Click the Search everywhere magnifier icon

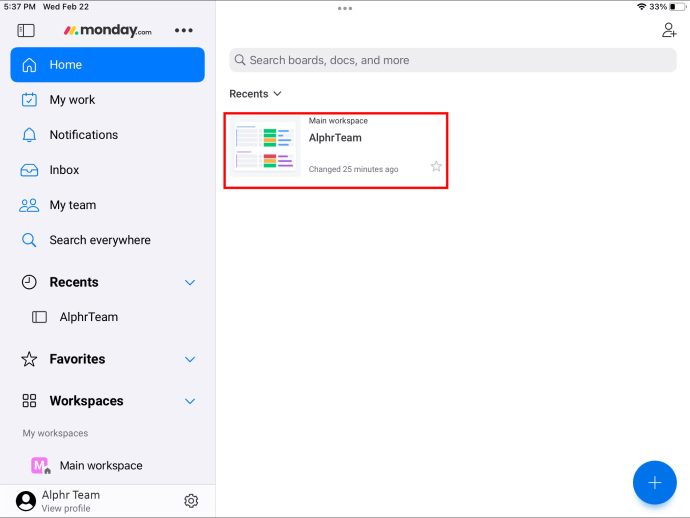[x=29, y=240]
